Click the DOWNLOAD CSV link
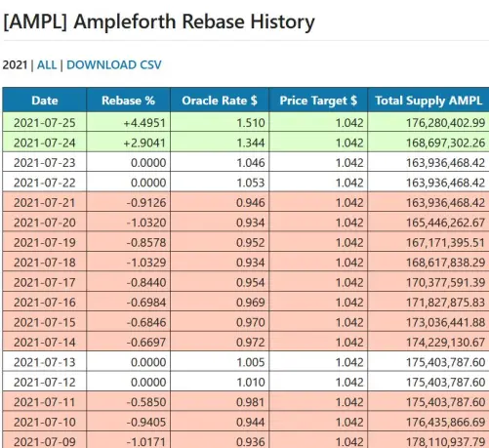The width and height of the screenshot is (489, 448). pyautogui.click(x=114, y=65)
